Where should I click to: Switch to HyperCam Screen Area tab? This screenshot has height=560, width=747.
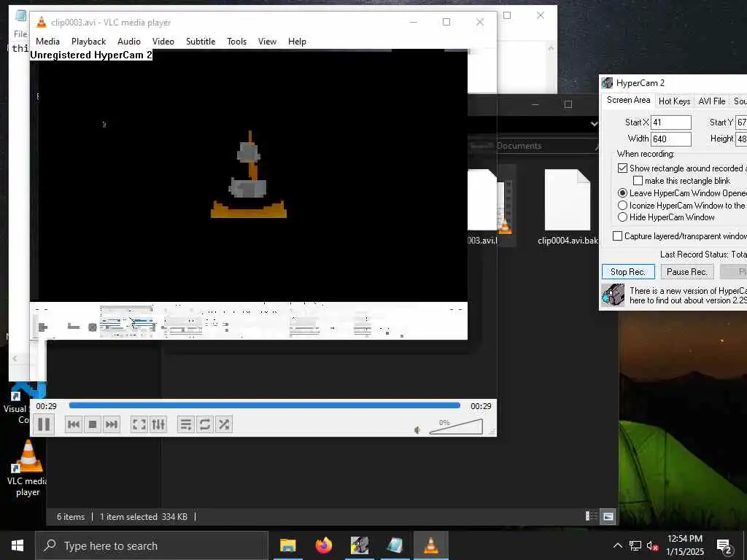pyautogui.click(x=628, y=100)
